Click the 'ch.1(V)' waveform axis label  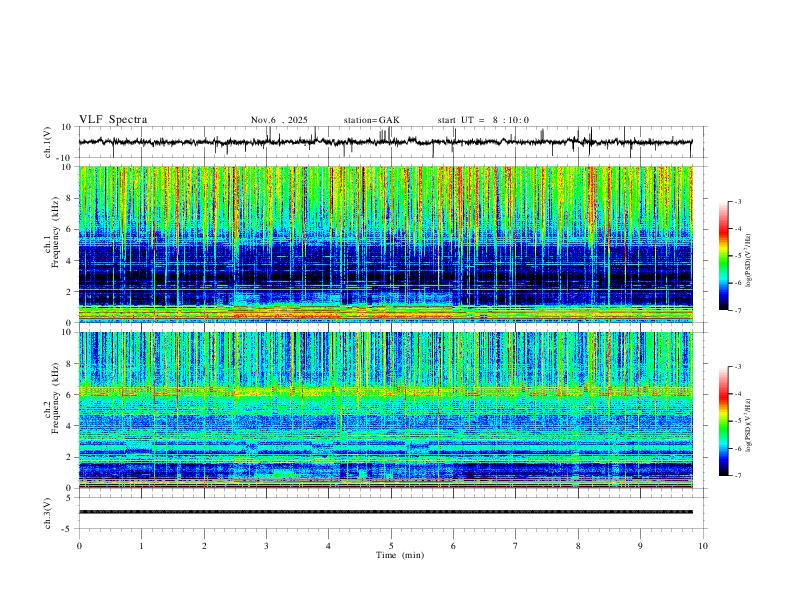(48, 142)
